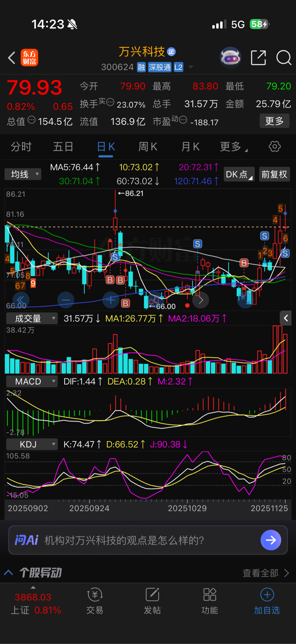Tap the current price 79.93

(35, 88)
